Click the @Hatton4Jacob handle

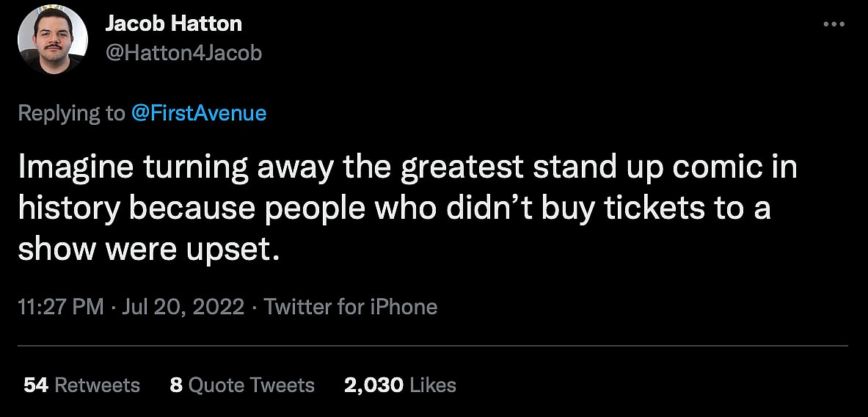pos(183,53)
